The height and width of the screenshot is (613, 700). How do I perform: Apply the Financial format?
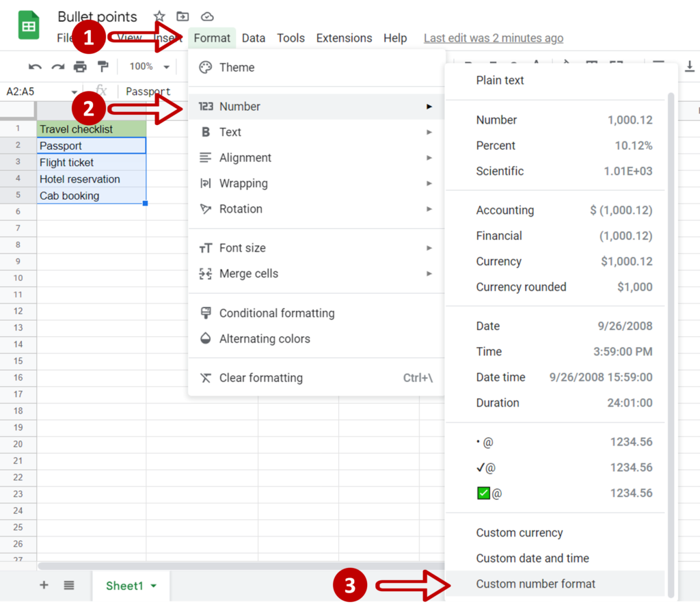pos(555,236)
